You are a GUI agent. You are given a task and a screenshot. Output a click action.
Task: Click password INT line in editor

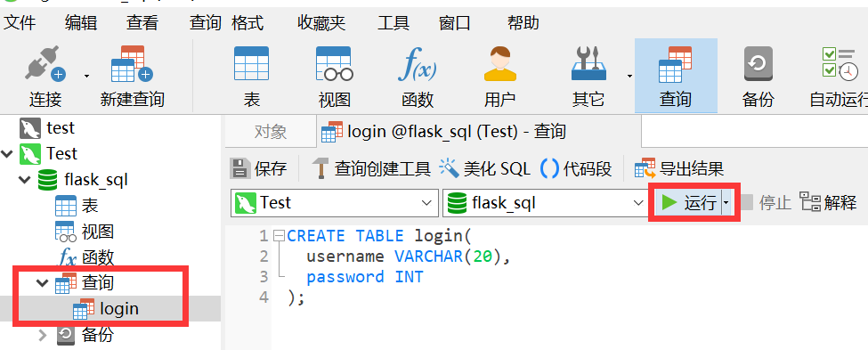coord(365,277)
